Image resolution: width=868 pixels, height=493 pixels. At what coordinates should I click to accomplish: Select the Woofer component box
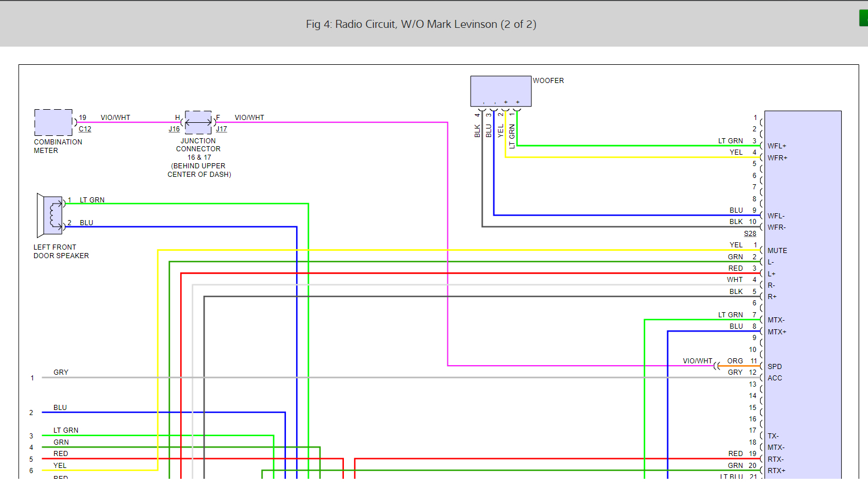click(500, 91)
